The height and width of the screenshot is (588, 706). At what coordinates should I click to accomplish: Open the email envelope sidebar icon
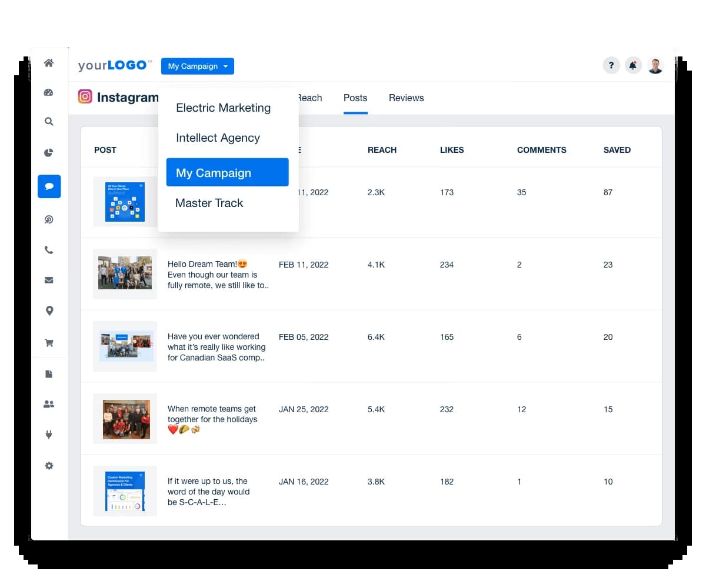click(x=49, y=280)
